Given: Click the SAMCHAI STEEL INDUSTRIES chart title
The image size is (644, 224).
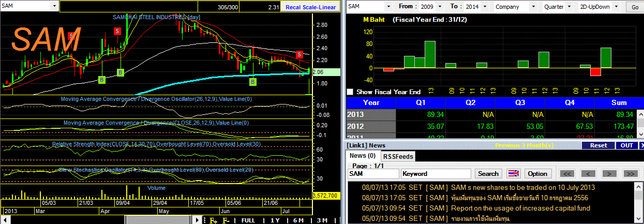Looking at the screenshot, I should point(156,17).
